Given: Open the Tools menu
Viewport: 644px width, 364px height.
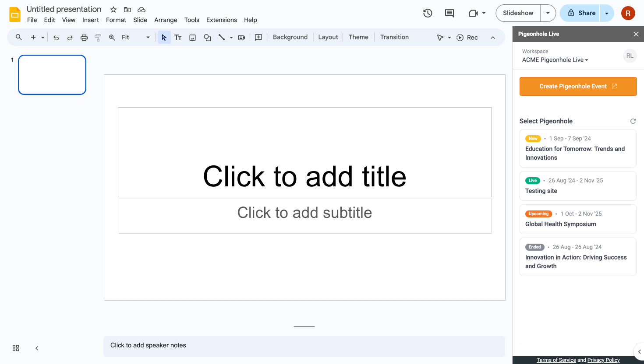Looking at the screenshot, I should (192, 20).
